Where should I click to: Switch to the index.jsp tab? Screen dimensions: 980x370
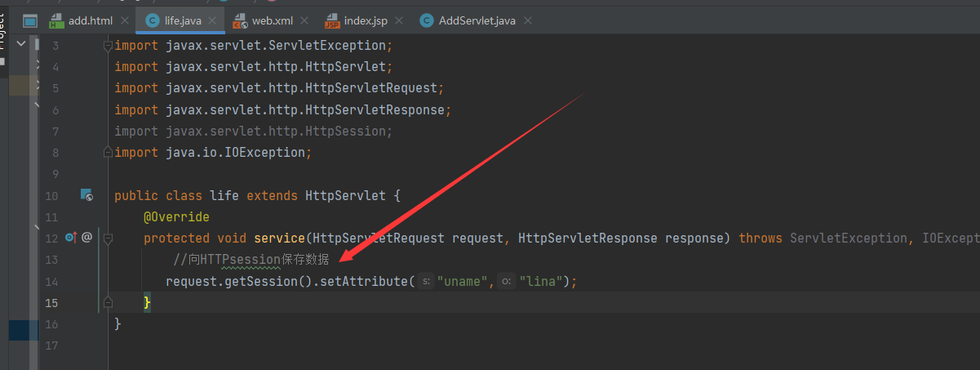point(365,20)
